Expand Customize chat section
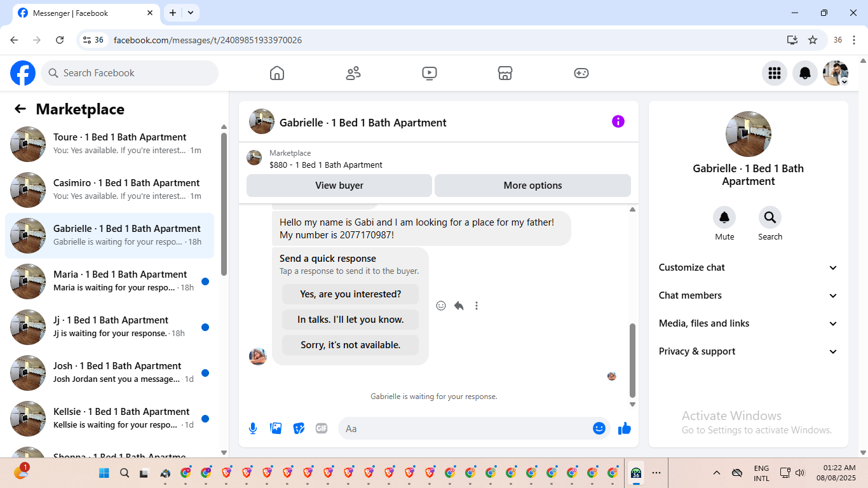868x488 pixels. click(x=749, y=268)
